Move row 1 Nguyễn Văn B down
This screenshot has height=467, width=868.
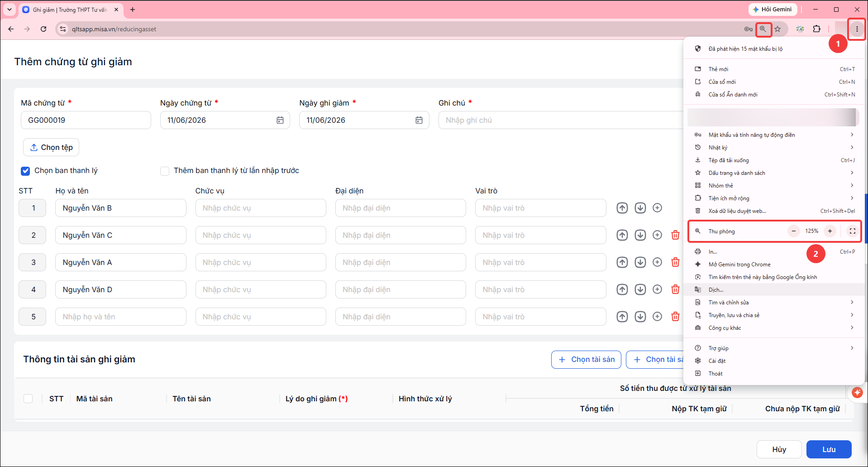pyautogui.click(x=640, y=208)
